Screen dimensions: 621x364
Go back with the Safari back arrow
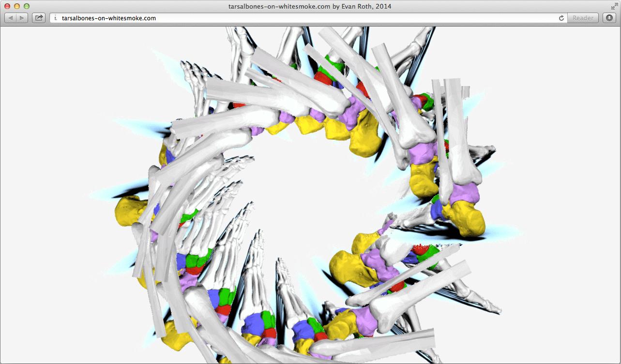click(x=11, y=18)
